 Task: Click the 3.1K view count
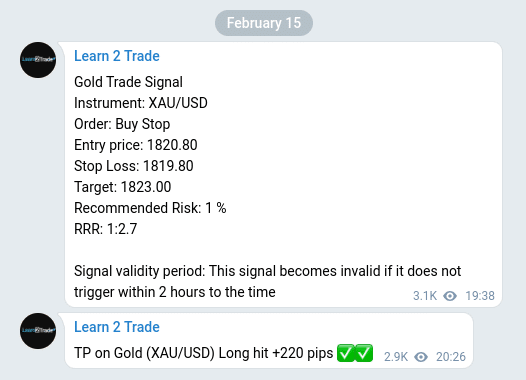(x=425, y=296)
